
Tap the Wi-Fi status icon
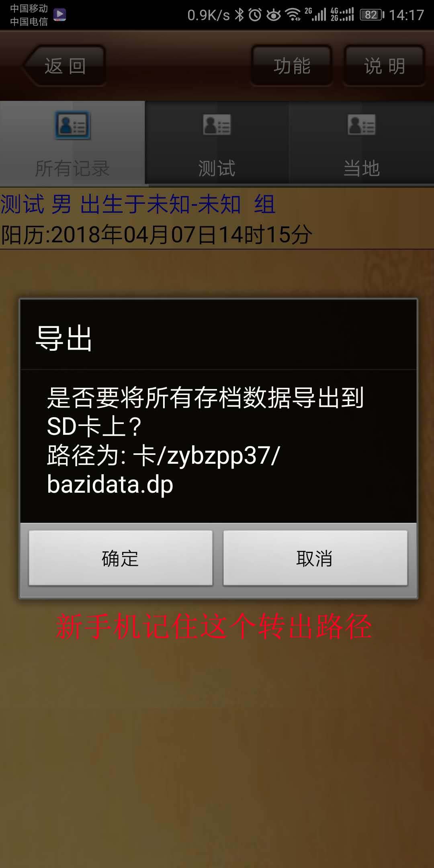tap(293, 15)
